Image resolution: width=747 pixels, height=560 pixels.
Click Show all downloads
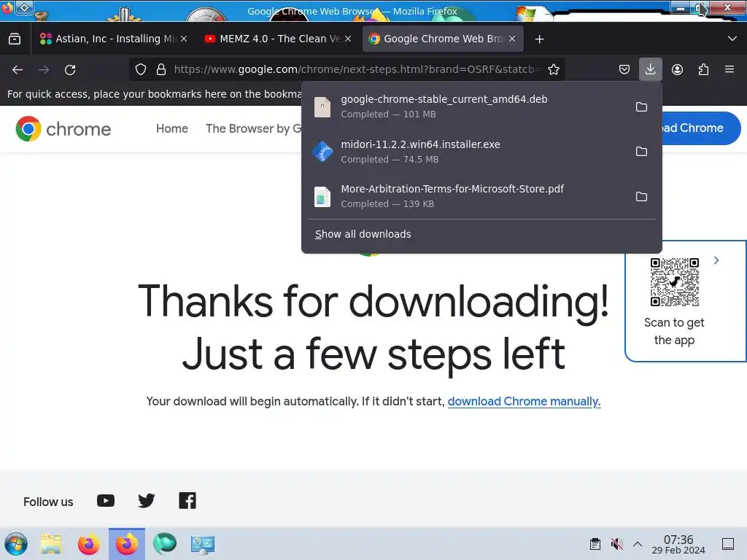pos(363,234)
